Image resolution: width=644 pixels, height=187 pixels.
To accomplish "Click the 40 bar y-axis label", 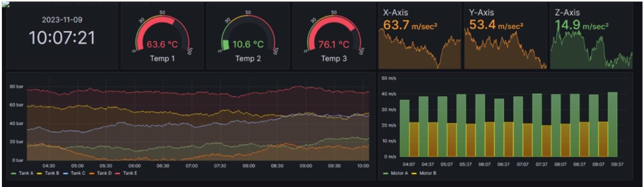I will click(x=17, y=123).
